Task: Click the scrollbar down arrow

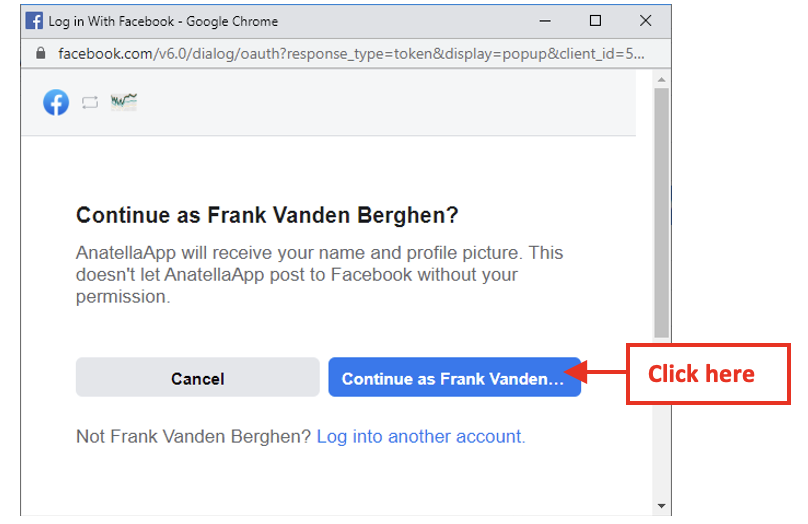Action: [661, 506]
